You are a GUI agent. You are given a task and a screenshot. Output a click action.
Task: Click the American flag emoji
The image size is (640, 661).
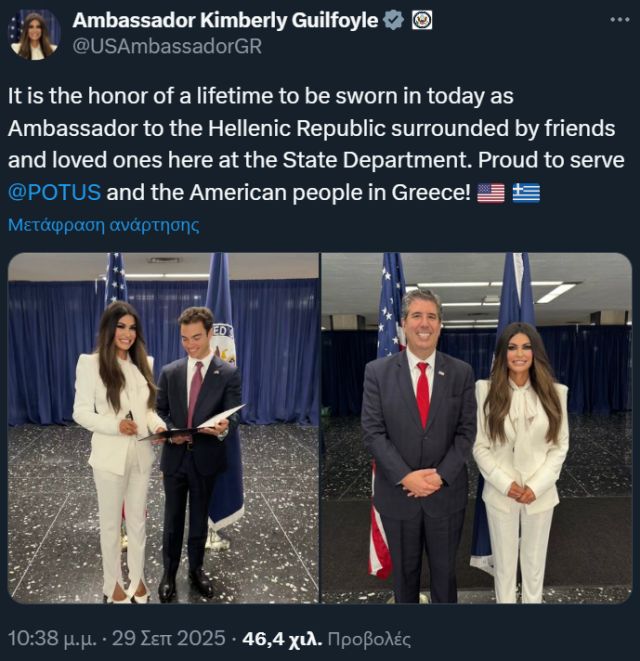(x=490, y=193)
